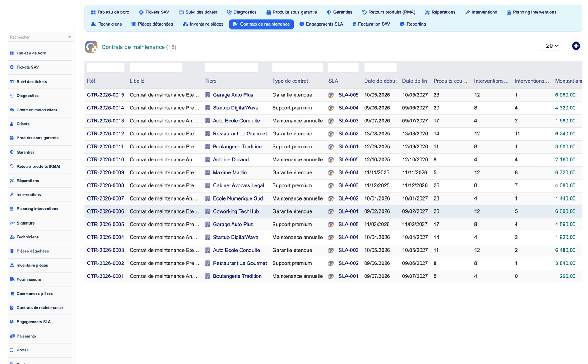Click the Communication client chat icon
Screen dimensions: 588x364
pos(12,110)
